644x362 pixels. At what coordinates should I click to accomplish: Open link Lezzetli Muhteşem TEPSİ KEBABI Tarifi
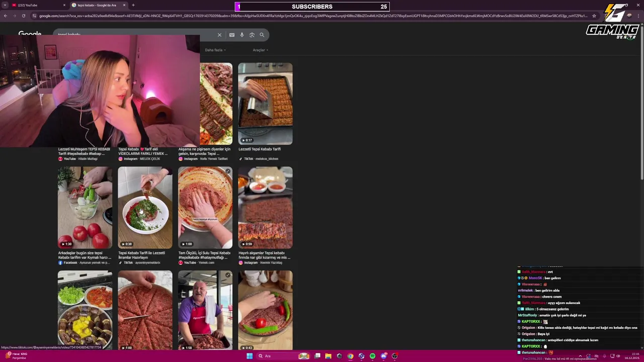coord(84,151)
